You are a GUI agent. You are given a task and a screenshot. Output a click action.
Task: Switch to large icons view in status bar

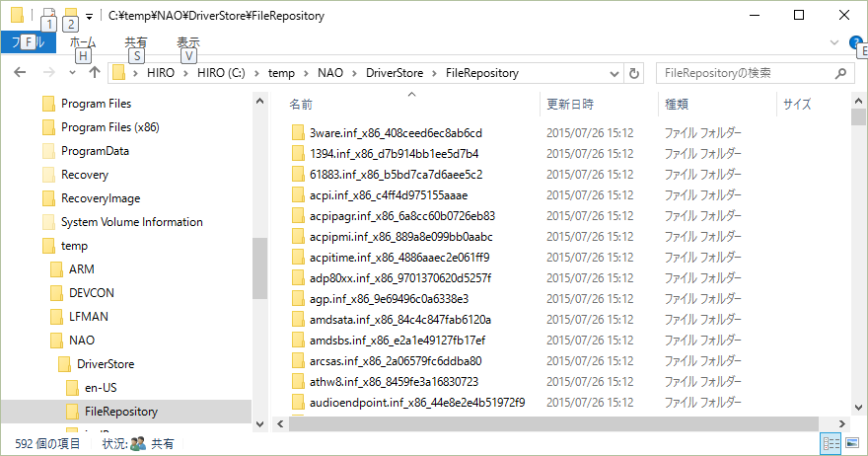pos(850,444)
